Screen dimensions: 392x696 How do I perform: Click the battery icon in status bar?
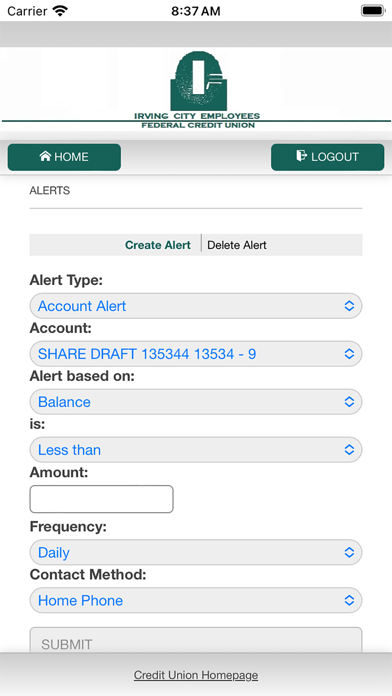pos(372,11)
